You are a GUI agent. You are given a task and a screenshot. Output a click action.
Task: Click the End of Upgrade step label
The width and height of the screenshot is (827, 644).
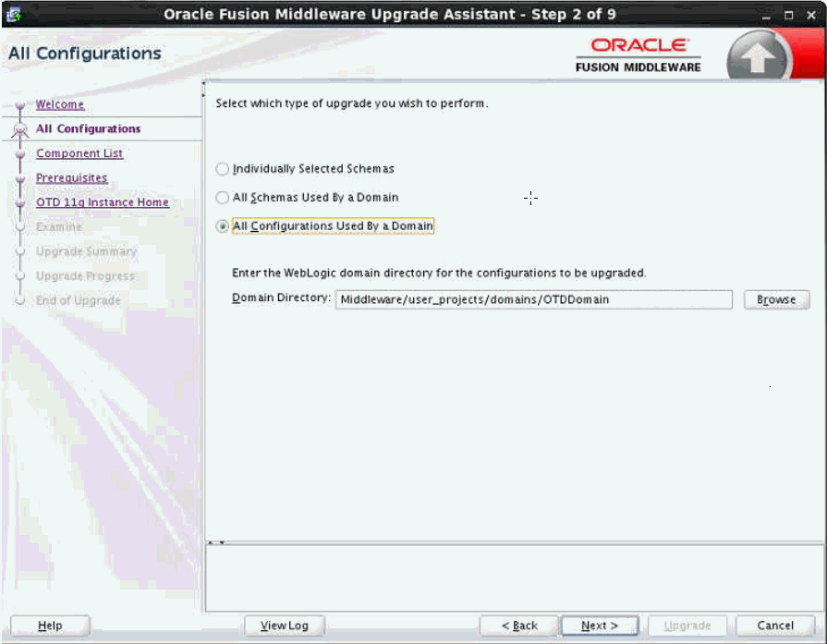(78, 300)
